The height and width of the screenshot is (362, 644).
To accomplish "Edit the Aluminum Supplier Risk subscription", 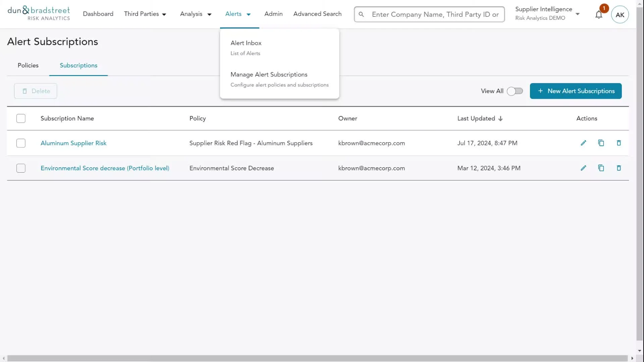I will tap(583, 143).
